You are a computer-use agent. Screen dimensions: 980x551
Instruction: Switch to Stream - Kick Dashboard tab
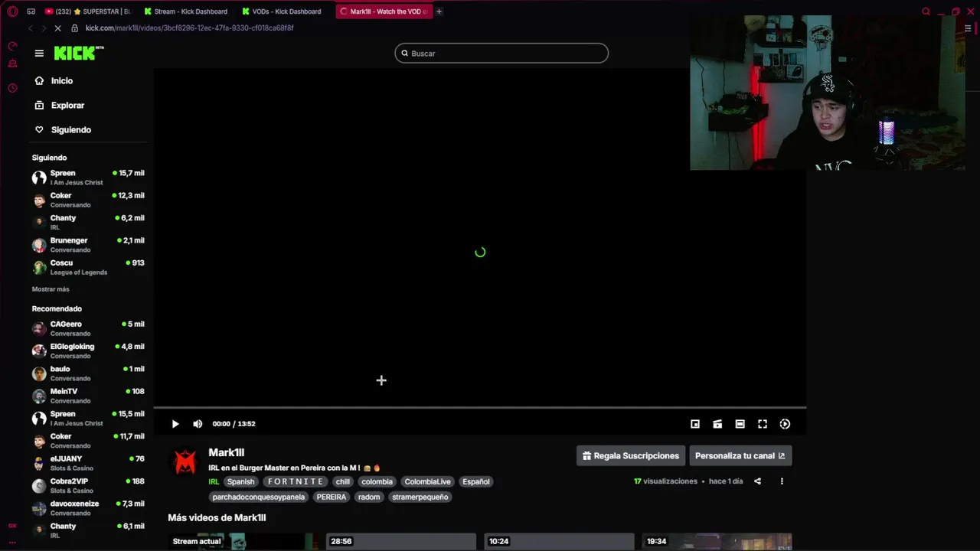186,11
